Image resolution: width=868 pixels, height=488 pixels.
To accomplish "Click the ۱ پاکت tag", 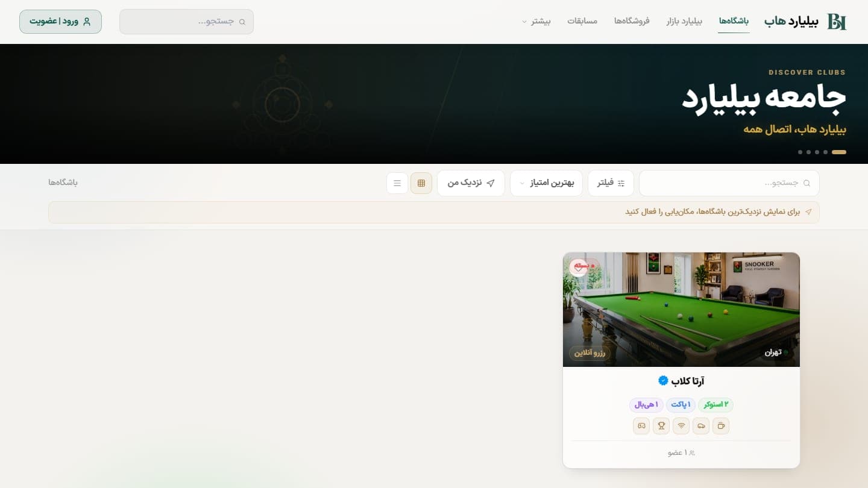I will tap(681, 405).
